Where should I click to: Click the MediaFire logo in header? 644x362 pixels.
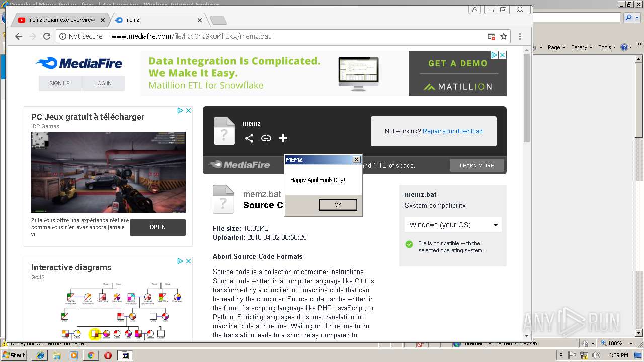[x=79, y=63]
